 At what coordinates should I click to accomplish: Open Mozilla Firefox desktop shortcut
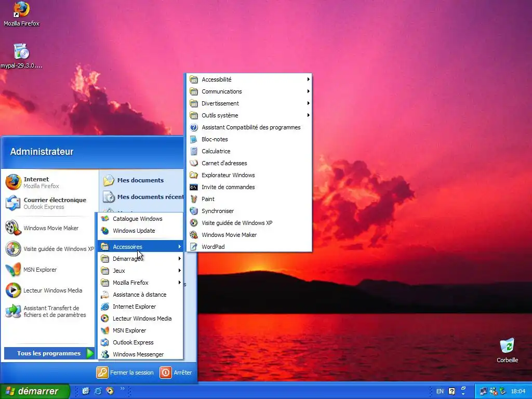21,14
